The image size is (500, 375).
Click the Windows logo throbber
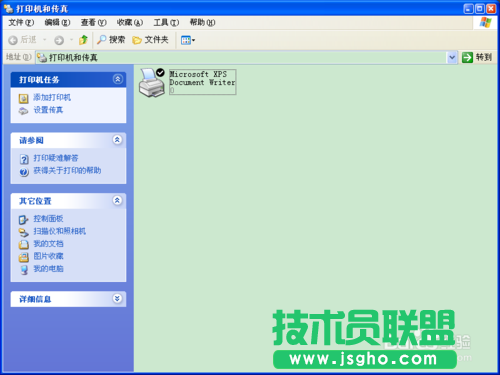coord(485,23)
